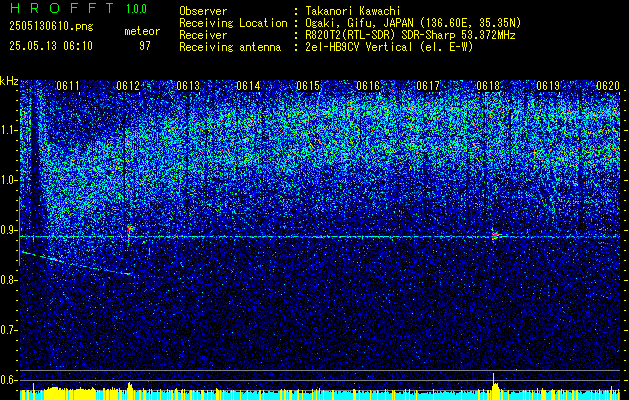Click the 0616 time marker

coord(368,86)
